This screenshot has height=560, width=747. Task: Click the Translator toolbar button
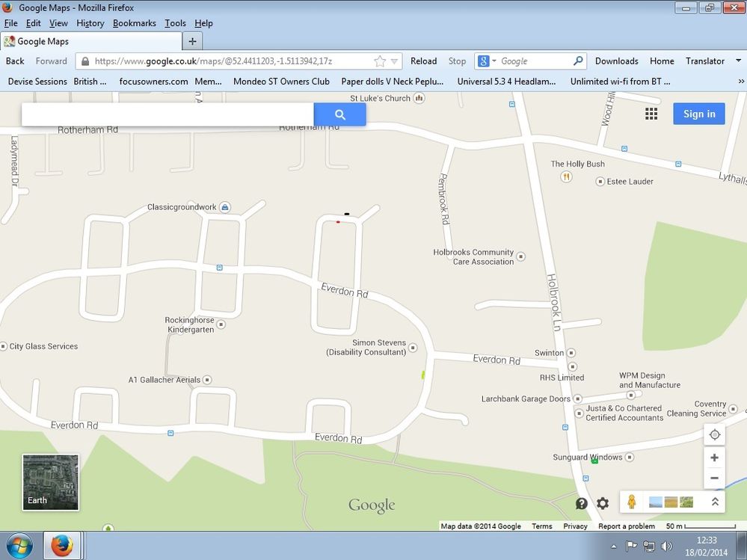pyautogui.click(x=704, y=61)
